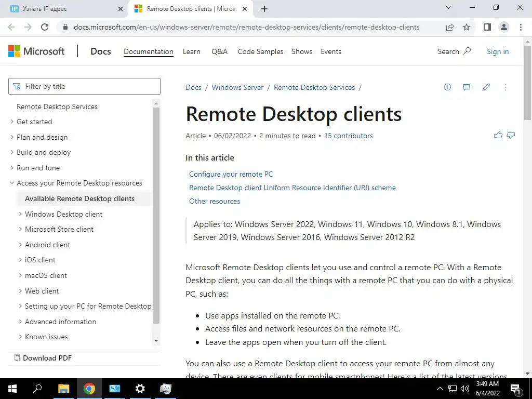532x399 pixels.
Task: Open taskbar search magnifier
Action: pos(37,389)
